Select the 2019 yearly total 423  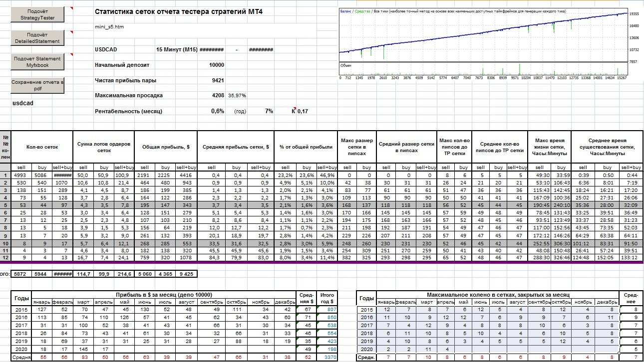click(x=328, y=341)
